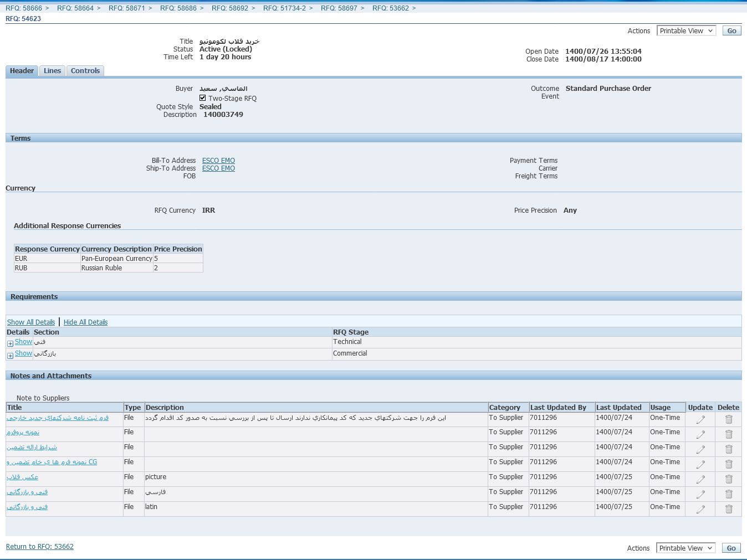Open the attachment link in the latin row
747x560 pixels.
point(27,507)
